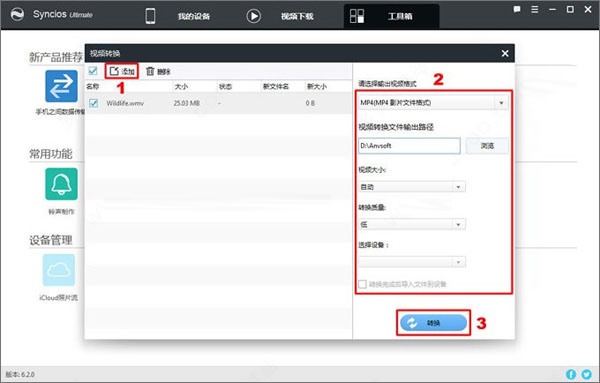The image size is (600, 383).
Task: Click the 浏览 browse button
Action: coord(487,146)
